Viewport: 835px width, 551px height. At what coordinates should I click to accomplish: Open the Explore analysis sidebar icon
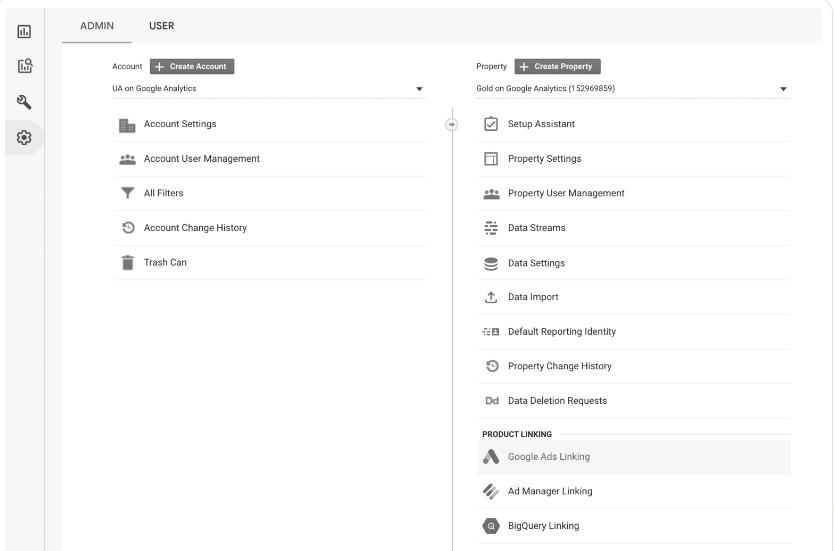[24, 66]
